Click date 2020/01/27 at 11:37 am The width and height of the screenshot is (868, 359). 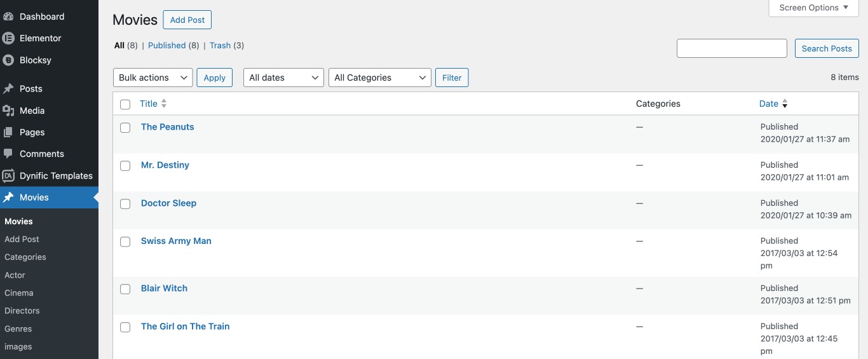coord(805,139)
